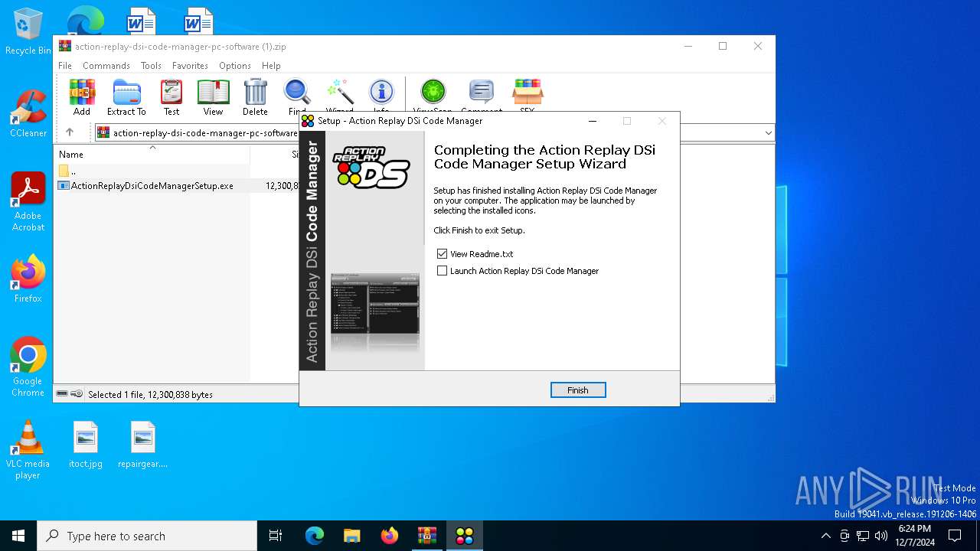Click Finish to exit Setup
980x551 pixels.
tap(578, 390)
